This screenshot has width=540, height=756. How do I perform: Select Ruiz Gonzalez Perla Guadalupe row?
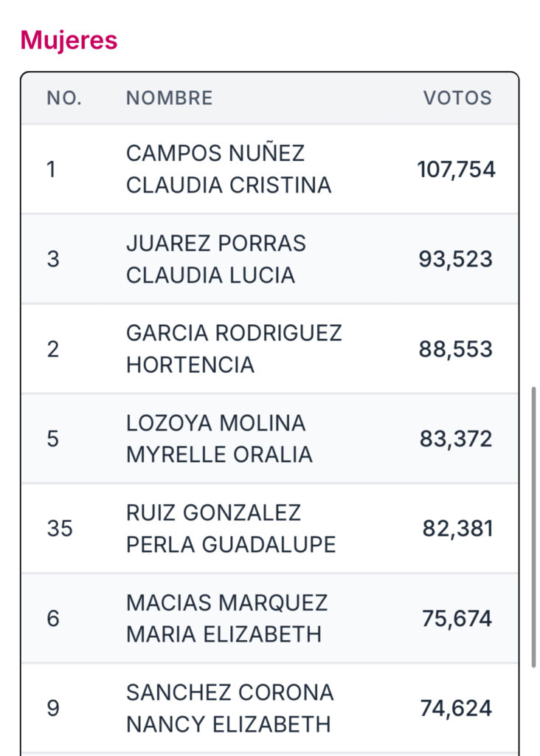point(270,529)
